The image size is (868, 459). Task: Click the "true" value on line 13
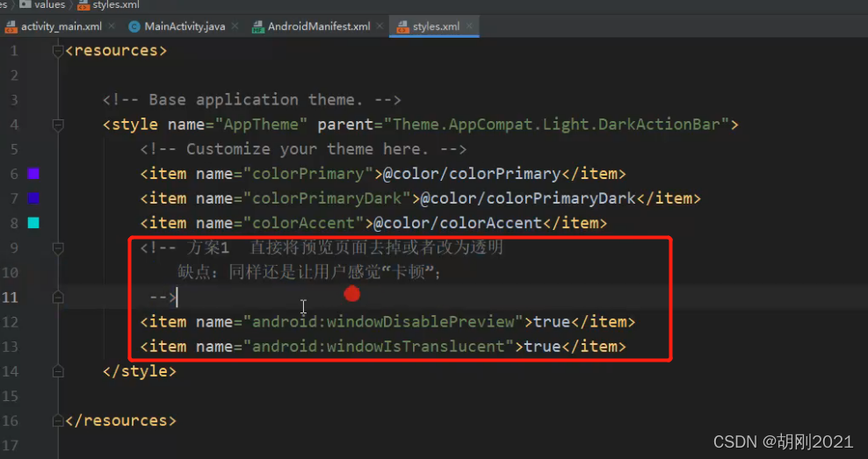point(542,347)
